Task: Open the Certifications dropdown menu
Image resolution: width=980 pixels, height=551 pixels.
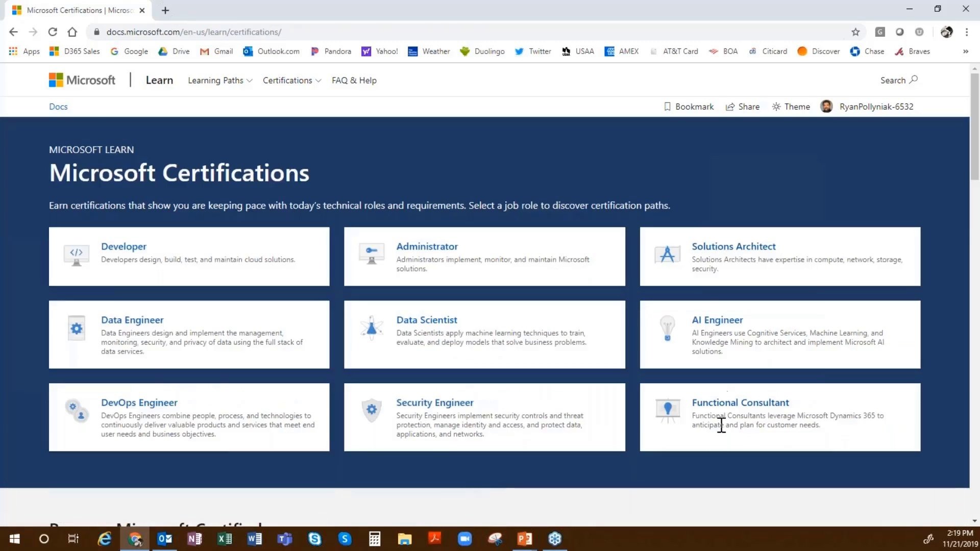Action: click(291, 80)
